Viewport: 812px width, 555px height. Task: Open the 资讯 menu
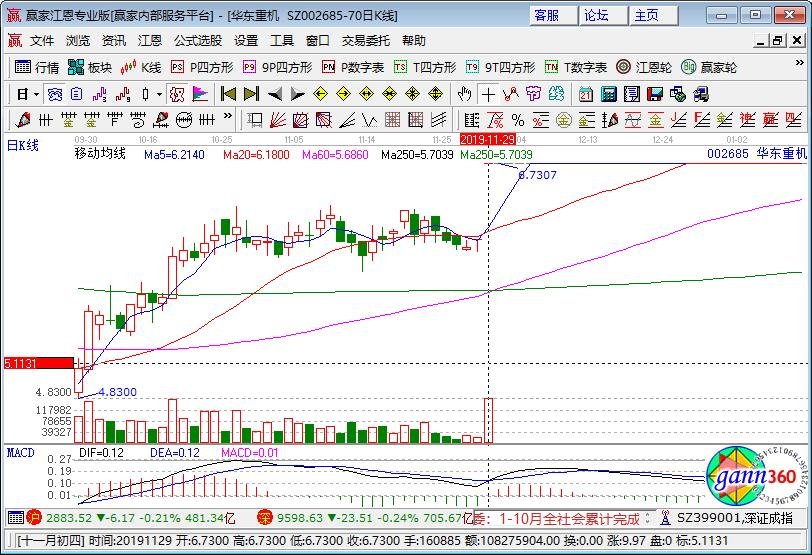click(113, 40)
